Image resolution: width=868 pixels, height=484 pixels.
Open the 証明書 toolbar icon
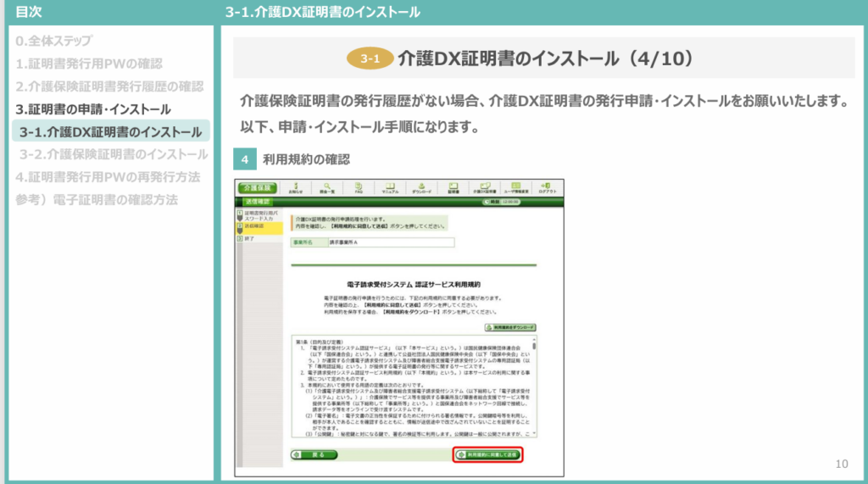click(x=453, y=188)
